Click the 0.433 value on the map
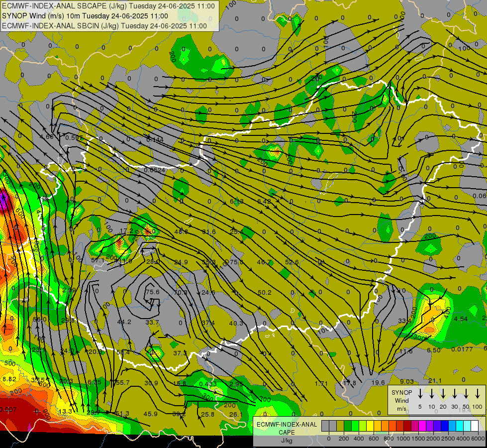Image resolution: width=487 pixels, height=448 pixels. (x=208, y=384)
